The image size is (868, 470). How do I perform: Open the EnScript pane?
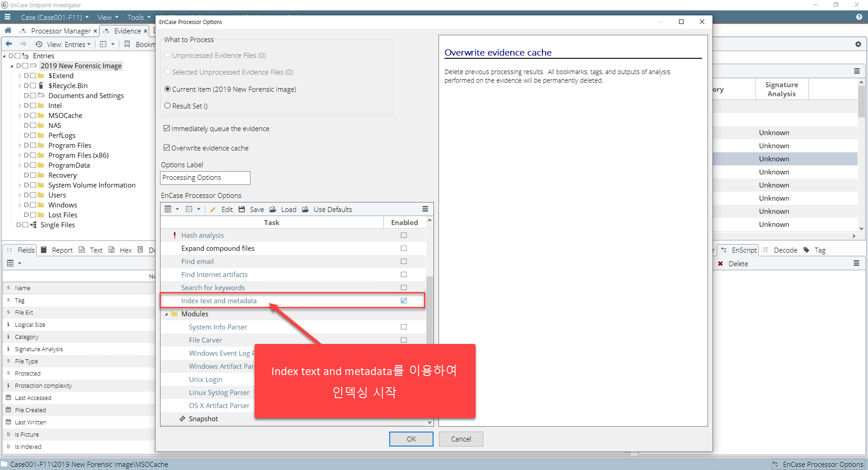tap(739, 250)
